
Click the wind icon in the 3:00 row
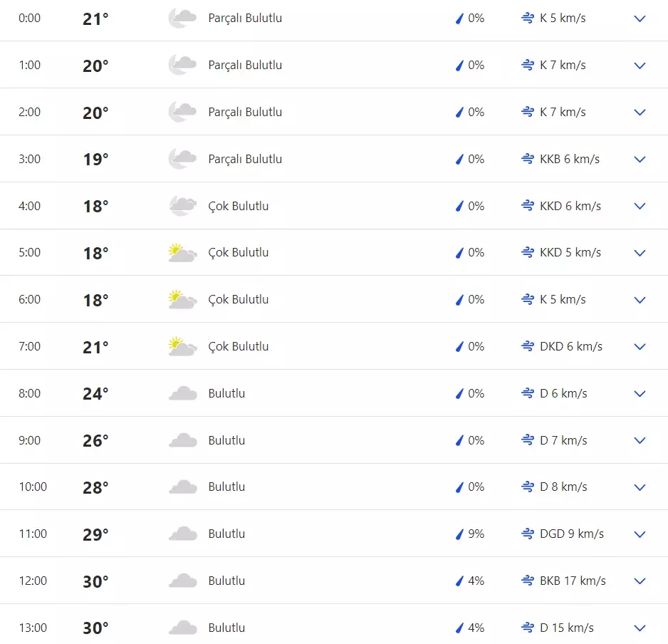[x=528, y=159]
